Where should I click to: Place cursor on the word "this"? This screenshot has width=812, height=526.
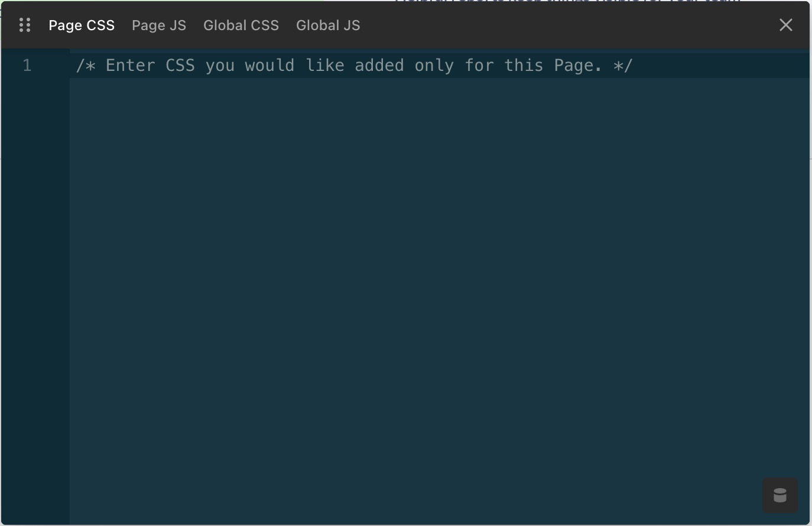[x=524, y=66]
